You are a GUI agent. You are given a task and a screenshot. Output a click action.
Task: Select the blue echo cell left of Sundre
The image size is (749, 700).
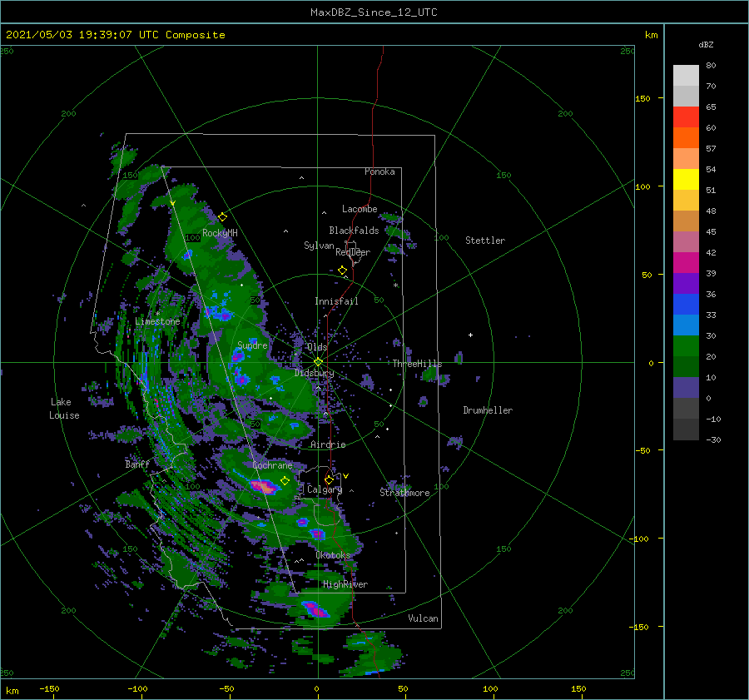(x=237, y=356)
